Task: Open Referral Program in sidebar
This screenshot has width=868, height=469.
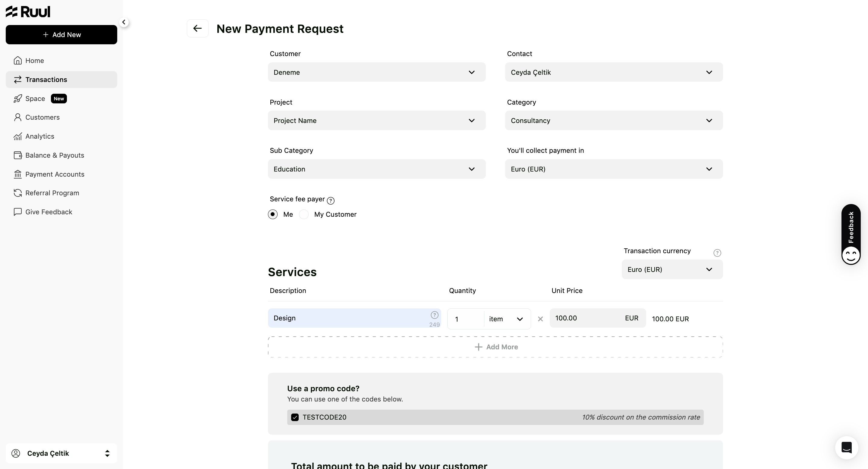Action: point(61,193)
